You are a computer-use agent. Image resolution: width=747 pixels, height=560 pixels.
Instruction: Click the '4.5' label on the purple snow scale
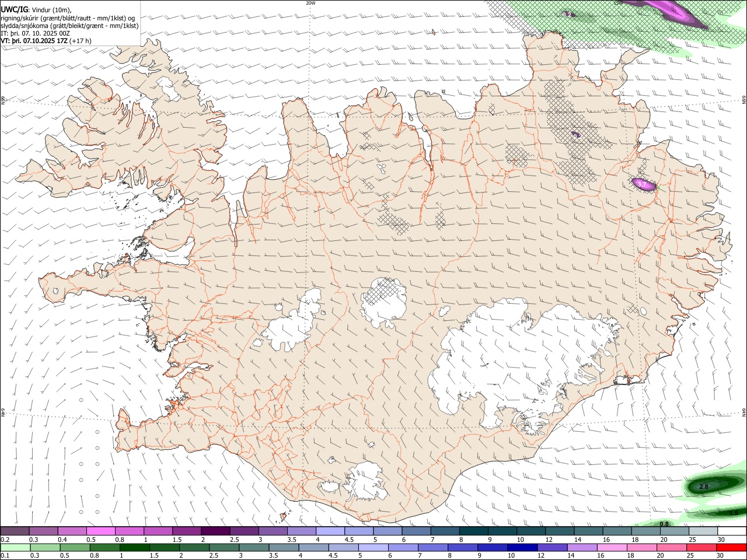[349, 540]
